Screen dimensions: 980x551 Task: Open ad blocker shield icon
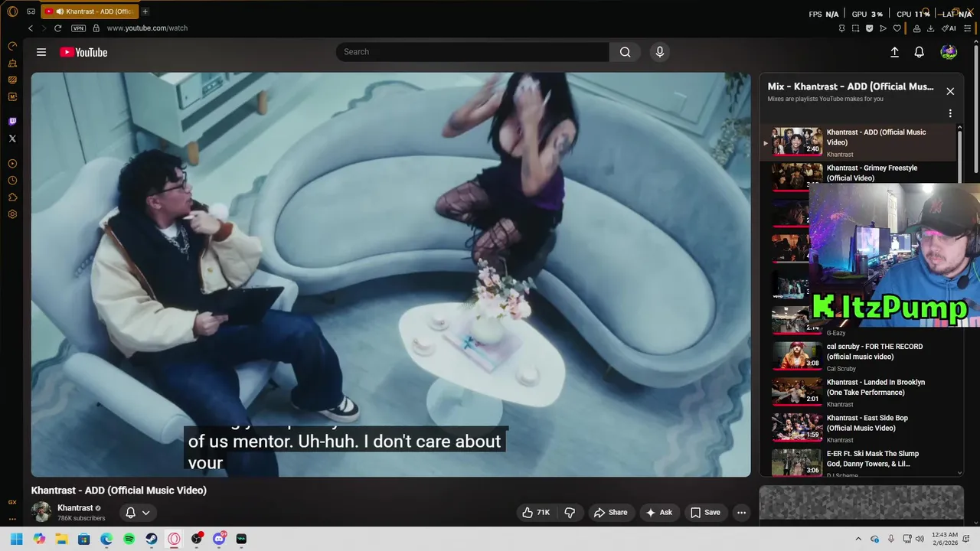(x=869, y=28)
